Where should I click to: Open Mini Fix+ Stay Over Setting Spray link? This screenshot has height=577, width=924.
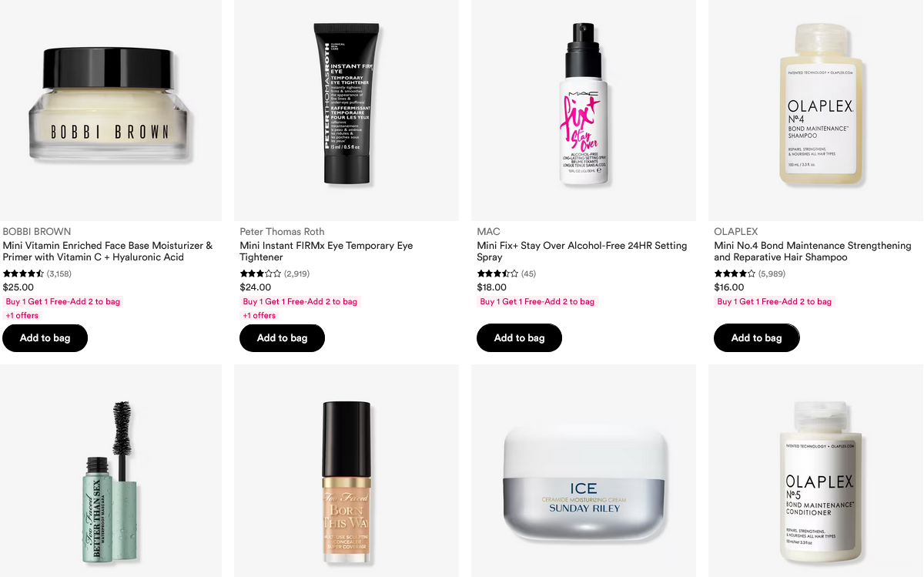(x=582, y=251)
